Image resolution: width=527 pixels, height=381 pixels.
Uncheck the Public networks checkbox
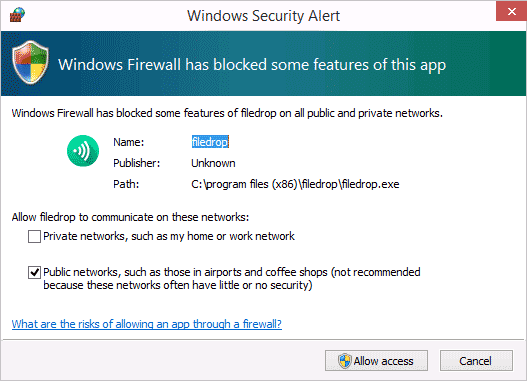34,272
